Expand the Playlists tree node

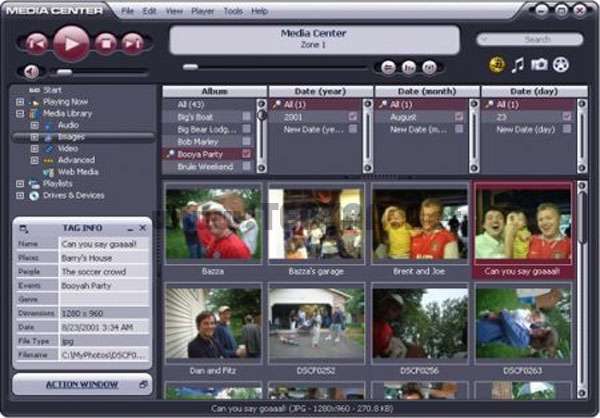(x=20, y=184)
